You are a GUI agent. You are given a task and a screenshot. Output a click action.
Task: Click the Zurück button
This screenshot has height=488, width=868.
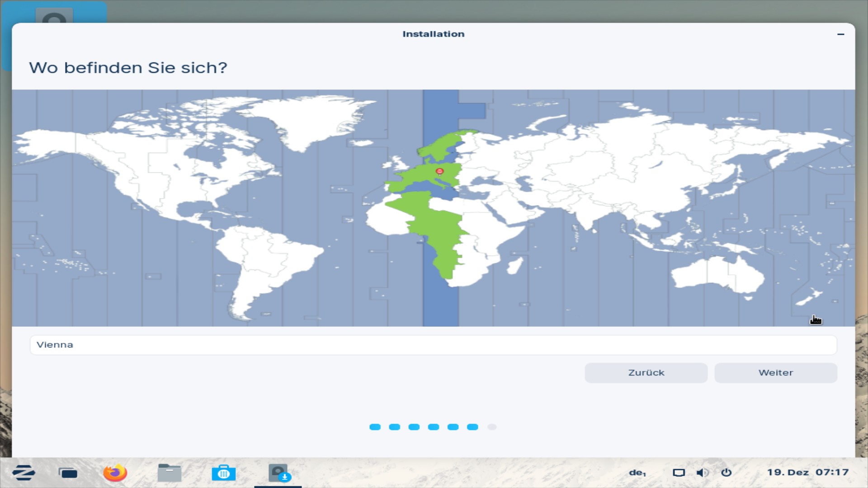click(646, 373)
